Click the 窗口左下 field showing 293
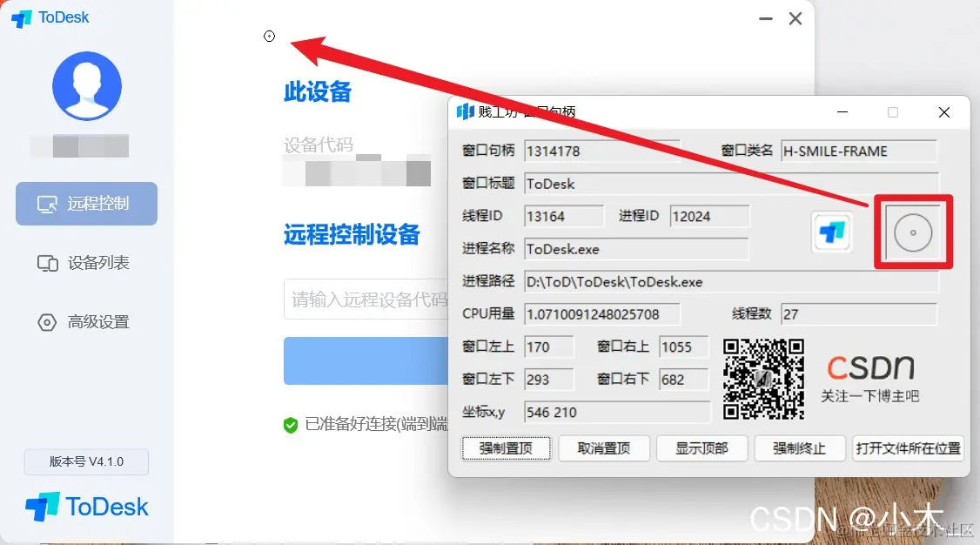Screen dimensions: 980x545 point(549,380)
